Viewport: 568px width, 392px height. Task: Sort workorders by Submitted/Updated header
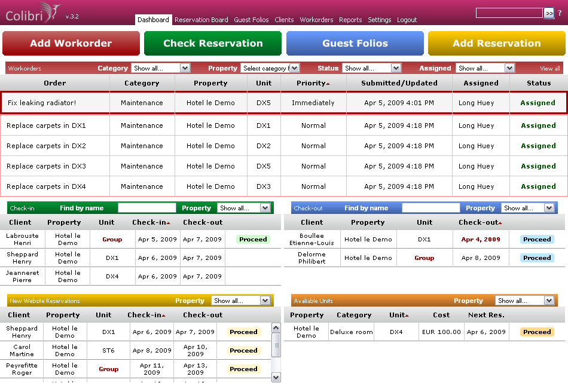399,83
